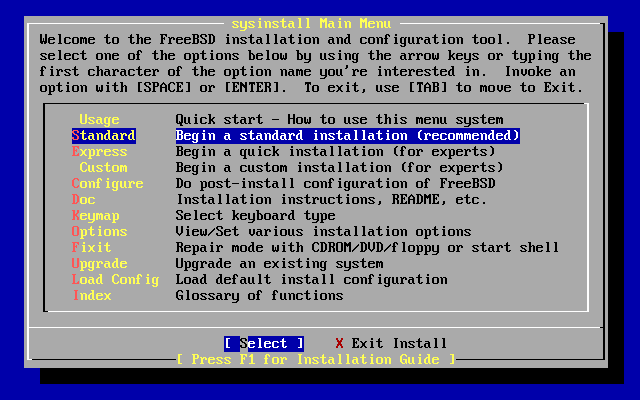Click the sysinstall Main Menu title
The image size is (640, 400).
[311, 24]
